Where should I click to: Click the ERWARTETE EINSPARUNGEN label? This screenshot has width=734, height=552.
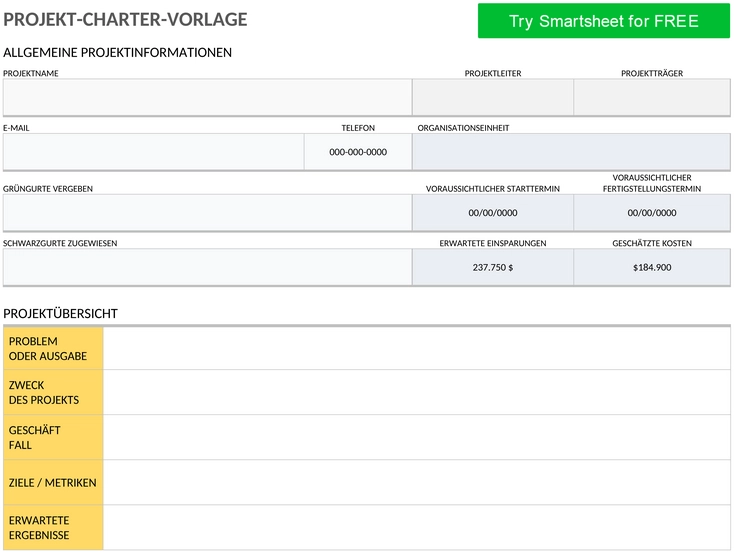tap(493, 243)
